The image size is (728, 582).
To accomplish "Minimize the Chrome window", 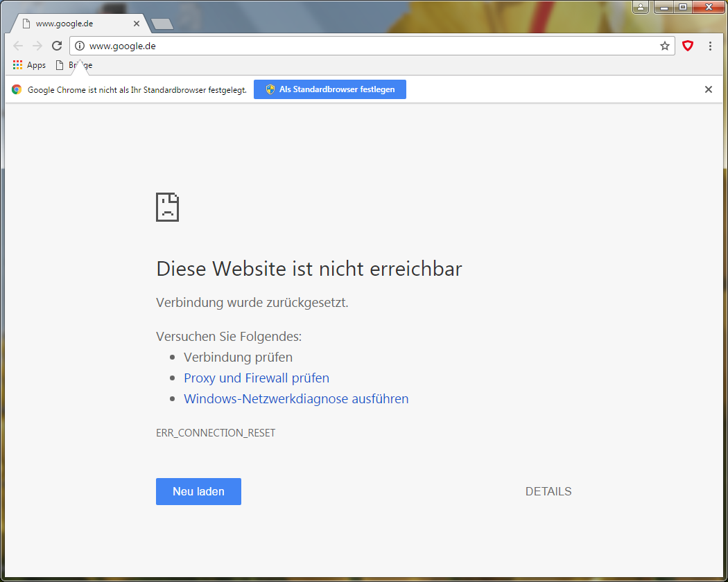I will (664, 7).
